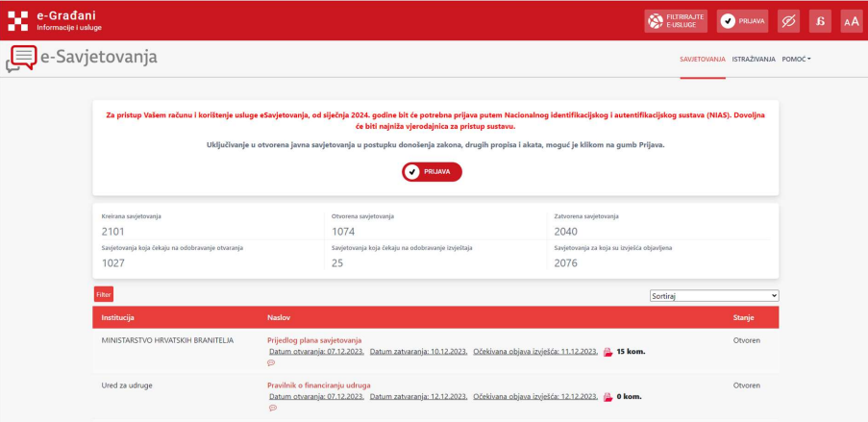Open the Prijedlog plana savjetovanja link
Screen dimensions: 868x422
[313, 340]
